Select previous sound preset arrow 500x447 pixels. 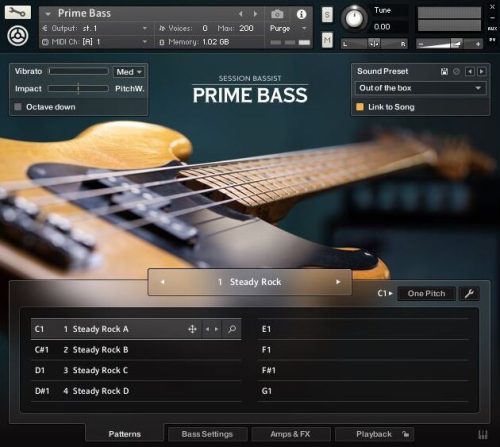[470, 71]
